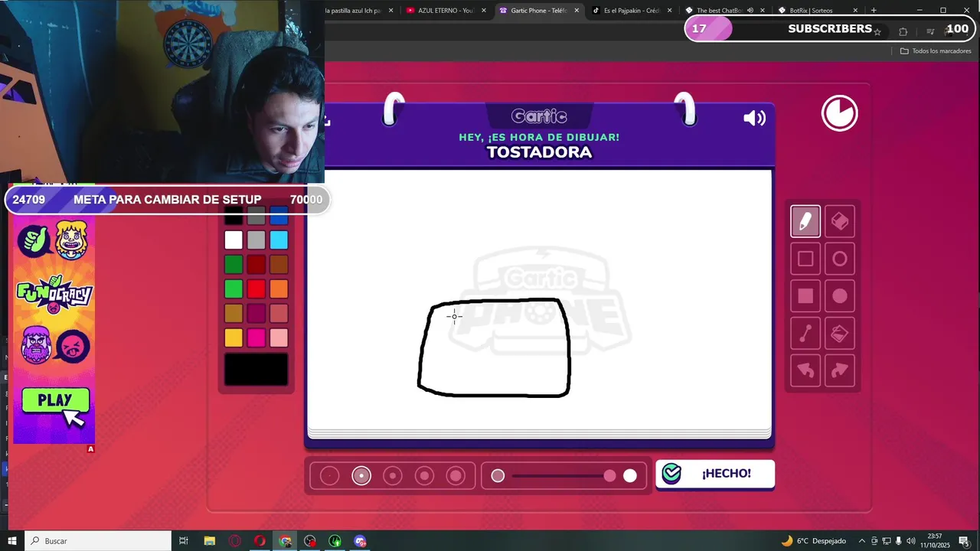This screenshot has height=551, width=980.
Task: Open File Explorer from the taskbar
Action: click(x=210, y=541)
